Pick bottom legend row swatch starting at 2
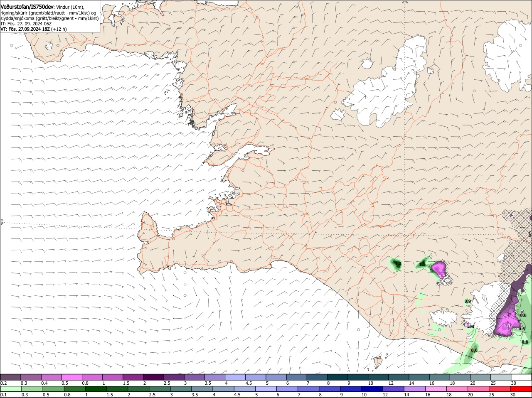The height and width of the screenshot is (398, 532). [138, 389]
